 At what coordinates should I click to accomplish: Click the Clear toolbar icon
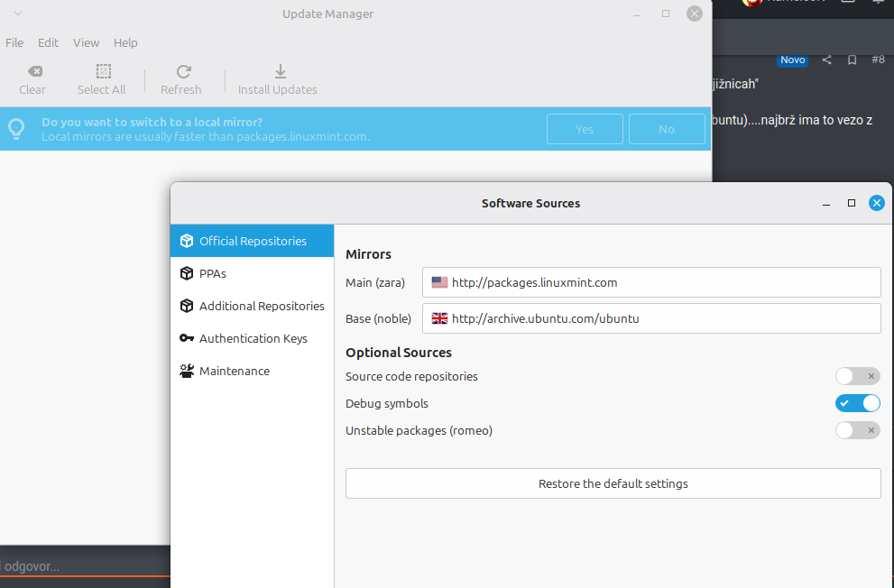(33, 72)
